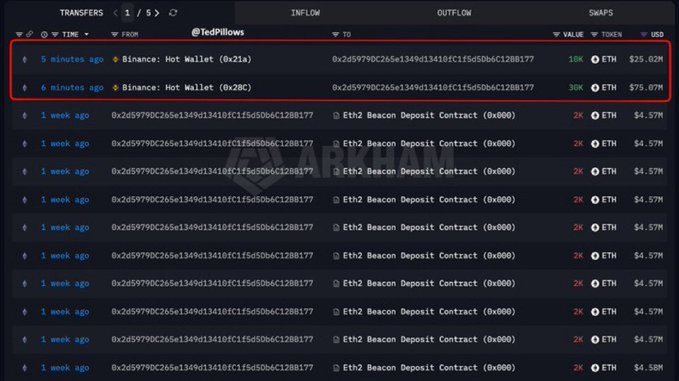The image size is (679, 381).
Task: Go to the next transfers page arrow
Action: [157, 13]
